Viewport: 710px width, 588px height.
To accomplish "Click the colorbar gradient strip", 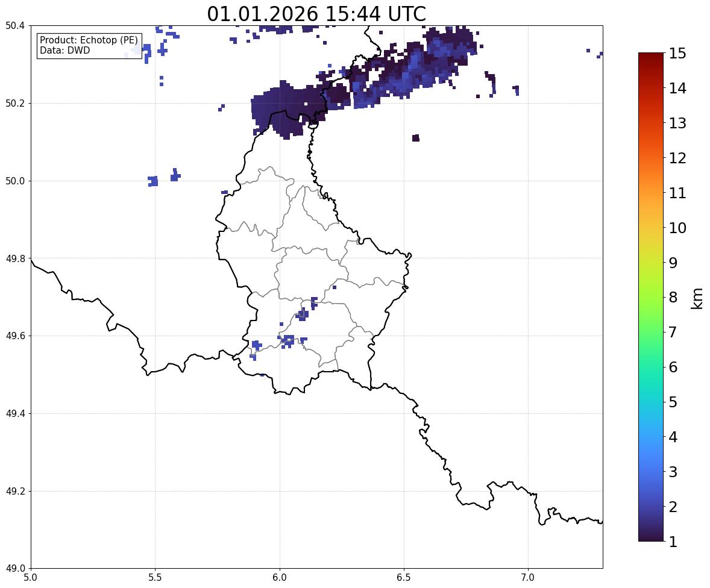I will point(651,297).
